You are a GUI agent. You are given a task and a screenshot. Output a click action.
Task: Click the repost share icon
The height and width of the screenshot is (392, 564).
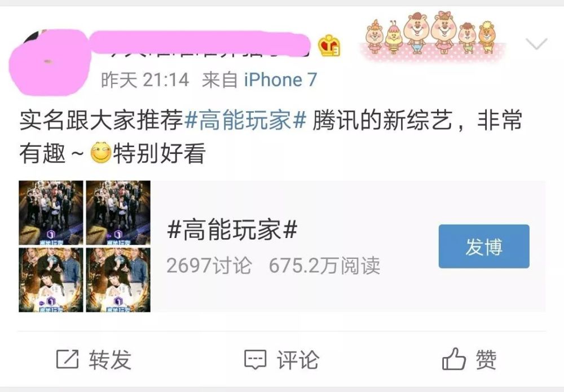coord(67,359)
